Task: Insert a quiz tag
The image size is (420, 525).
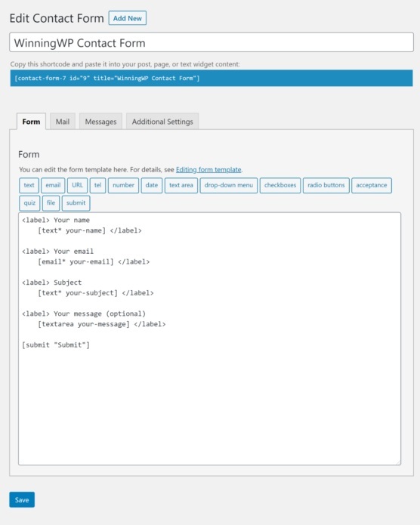Action: (29, 203)
